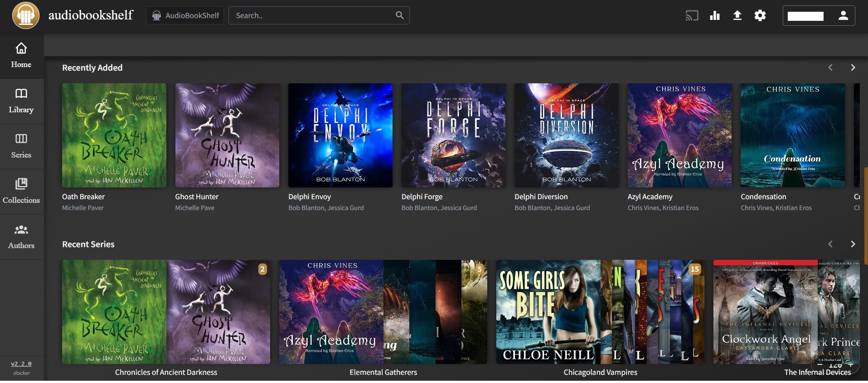This screenshot has height=383, width=868.
Task: Open the AudioBookShelf library selector
Action: point(186,15)
